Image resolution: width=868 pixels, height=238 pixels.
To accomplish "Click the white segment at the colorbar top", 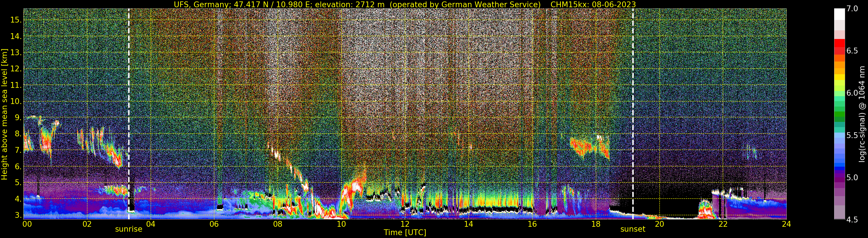I will point(839,14).
